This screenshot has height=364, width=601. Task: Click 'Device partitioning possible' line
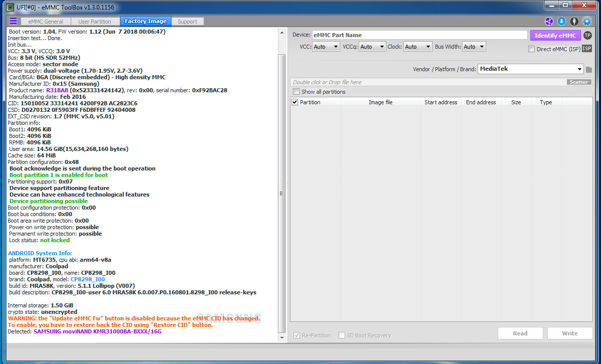49,201
